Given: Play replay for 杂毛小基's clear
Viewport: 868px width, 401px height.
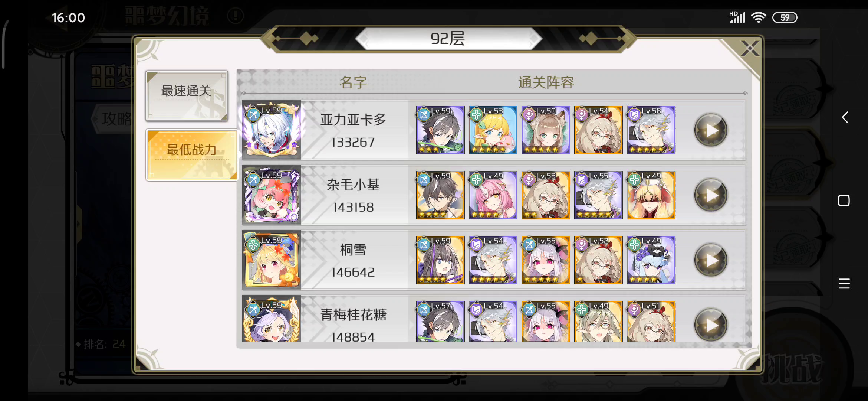Looking at the screenshot, I should (711, 195).
